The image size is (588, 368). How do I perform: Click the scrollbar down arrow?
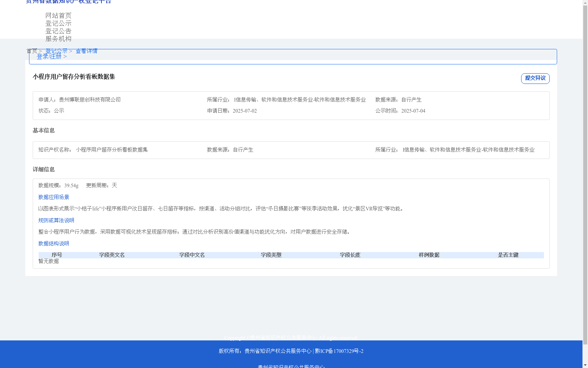[x=585, y=365]
